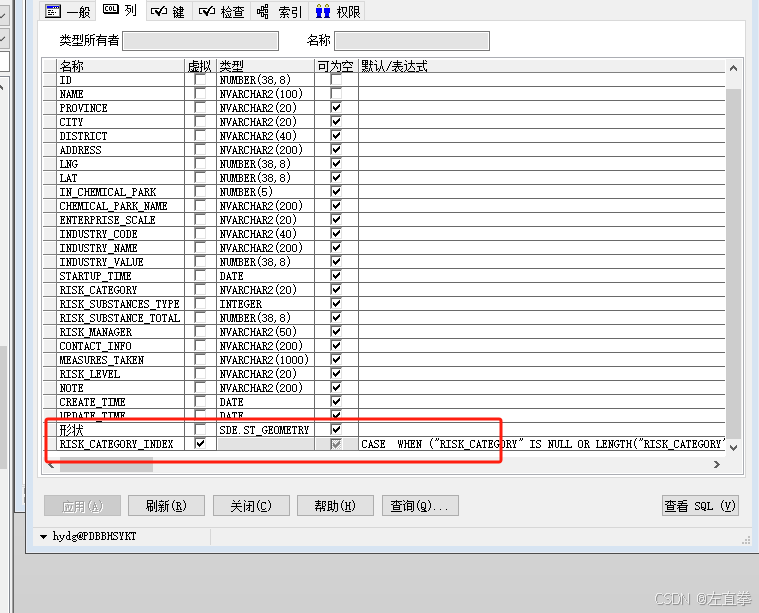The height and width of the screenshot is (613, 759).
Task: Select the INDUSTRY_CODE name cell
Action: pos(121,234)
